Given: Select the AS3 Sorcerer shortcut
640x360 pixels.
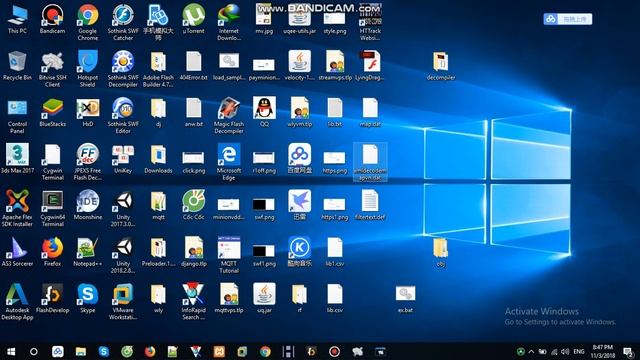Looking at the screenshot, I should pos(17,252).
